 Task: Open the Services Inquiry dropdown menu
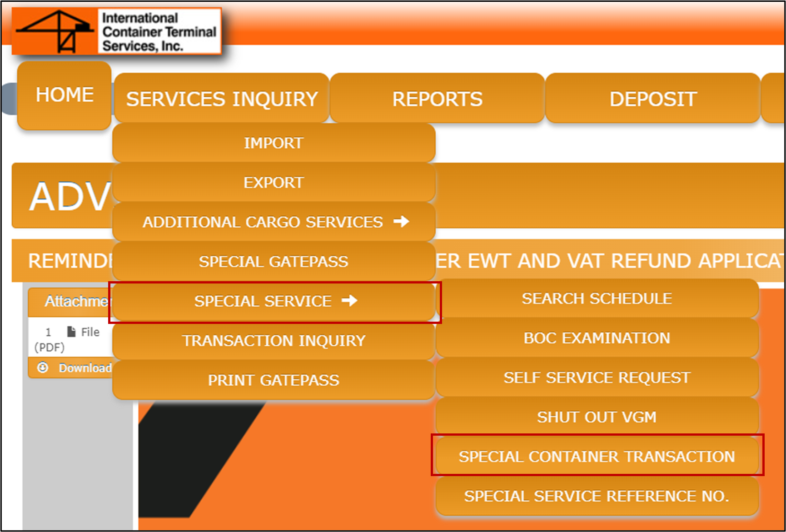point(222,99)
